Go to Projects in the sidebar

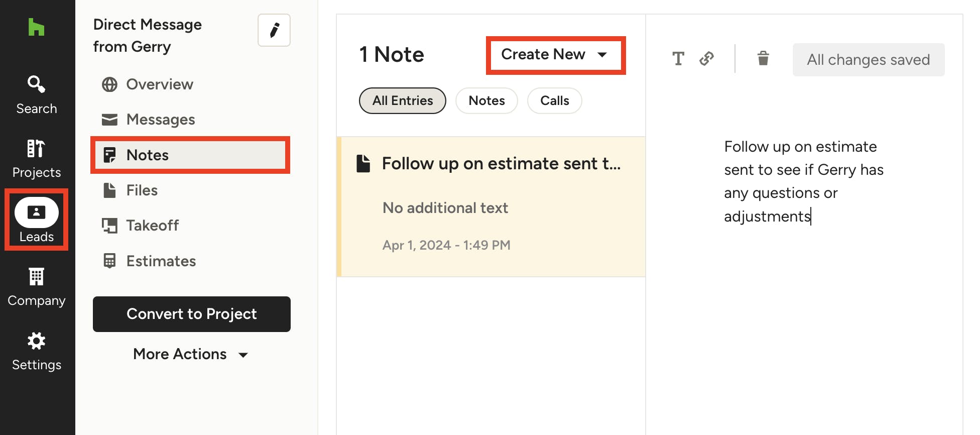coord(36,159)
